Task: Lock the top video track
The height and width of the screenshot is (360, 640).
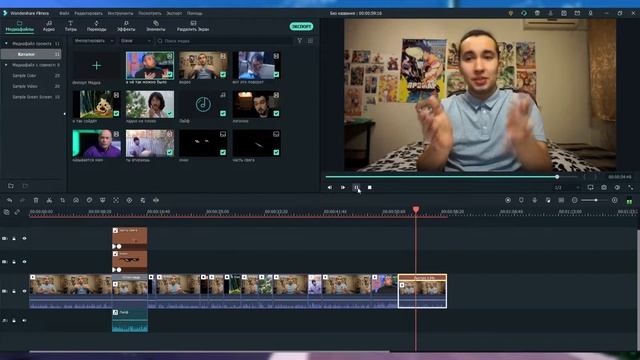Action: point(14,238)
